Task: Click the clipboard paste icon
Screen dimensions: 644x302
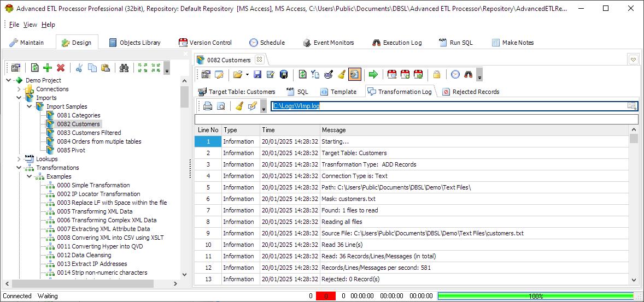Action: coord(106,68)
